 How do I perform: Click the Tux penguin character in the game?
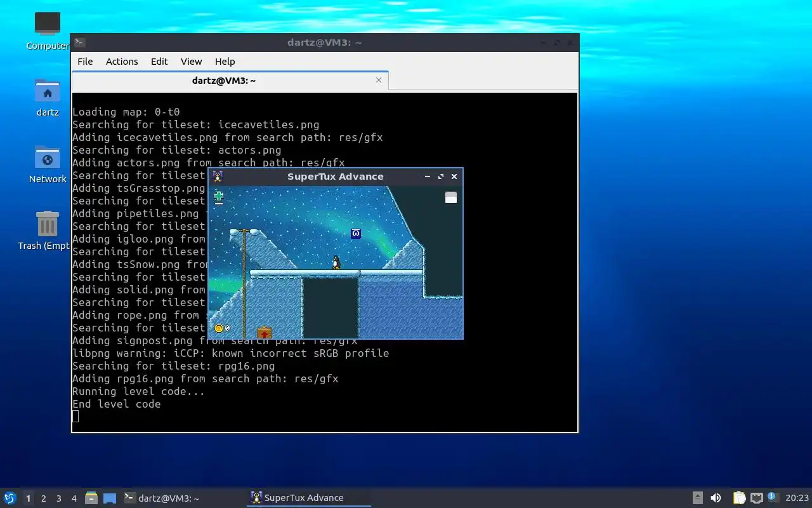point(336,262)
